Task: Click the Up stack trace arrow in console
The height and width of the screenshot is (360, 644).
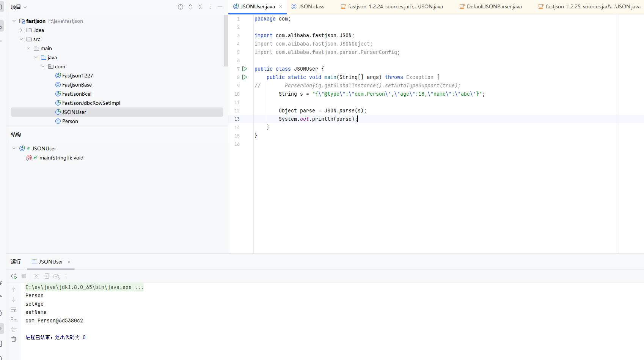Action: click(14, 290)
